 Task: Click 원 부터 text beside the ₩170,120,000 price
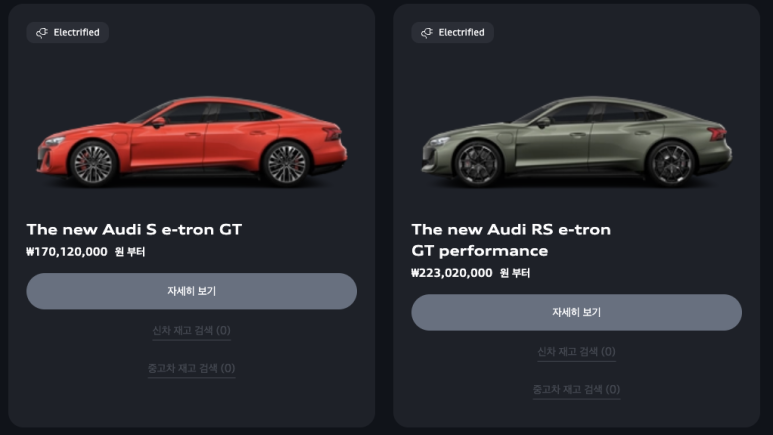(x=130, y=252)
